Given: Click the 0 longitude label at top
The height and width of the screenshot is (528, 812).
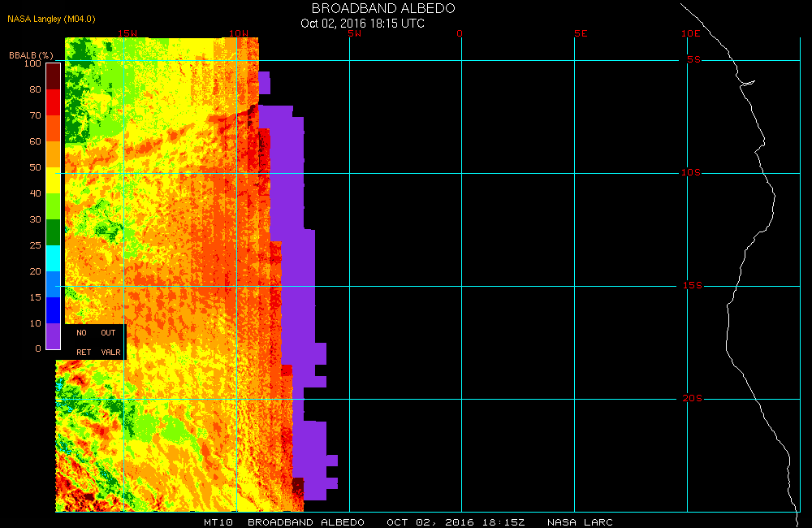Looking at the screenshot, I should [x=460, y=33].
